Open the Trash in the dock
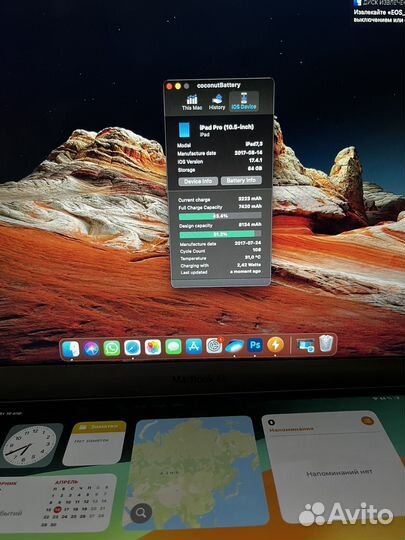The width and height of the screenshot is (405, 540). pyautogui.click(x=326, y=343)
